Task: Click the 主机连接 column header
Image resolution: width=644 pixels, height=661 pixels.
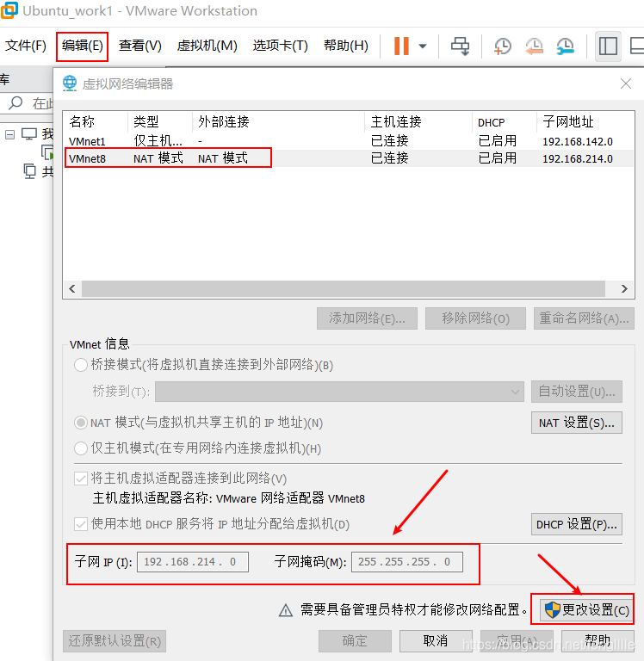Action: click(418, 122)
